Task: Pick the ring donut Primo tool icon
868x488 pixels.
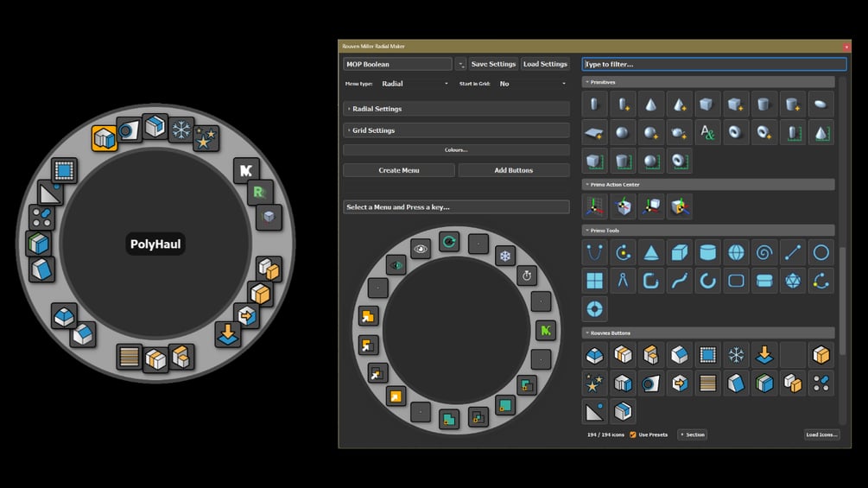Action: point(594,309)
